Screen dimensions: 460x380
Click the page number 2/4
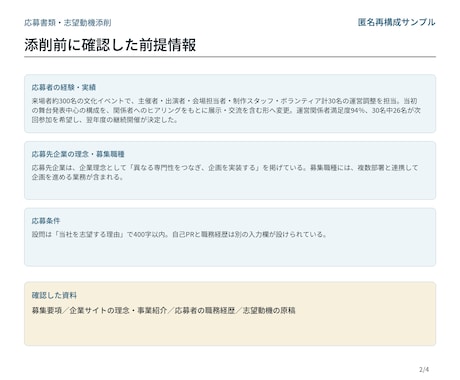click(424, 369)
